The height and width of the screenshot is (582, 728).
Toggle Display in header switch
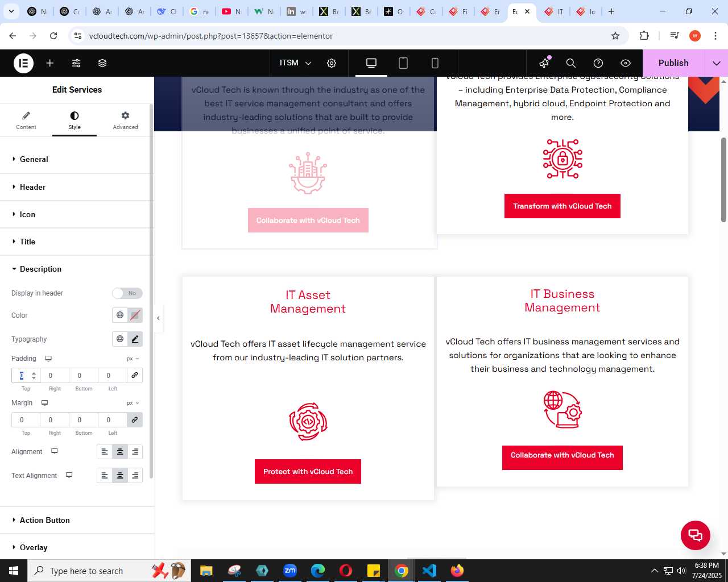pyautogui.click(x=127, y=293)
